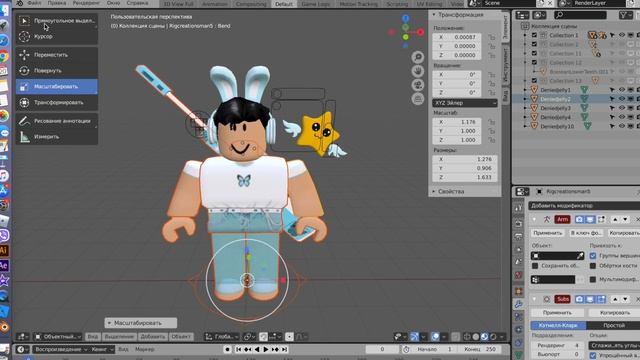
Task: Open the Окно menu
Action: pyautogui.click(x=113, y=3)
